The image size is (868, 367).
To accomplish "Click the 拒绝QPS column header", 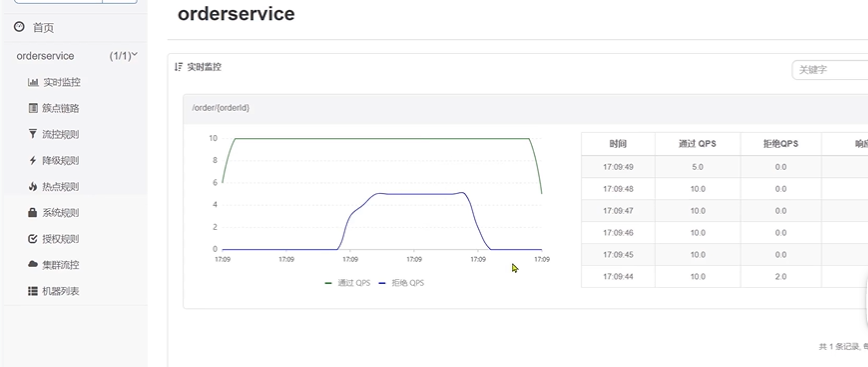I will (x=781, y=143).
